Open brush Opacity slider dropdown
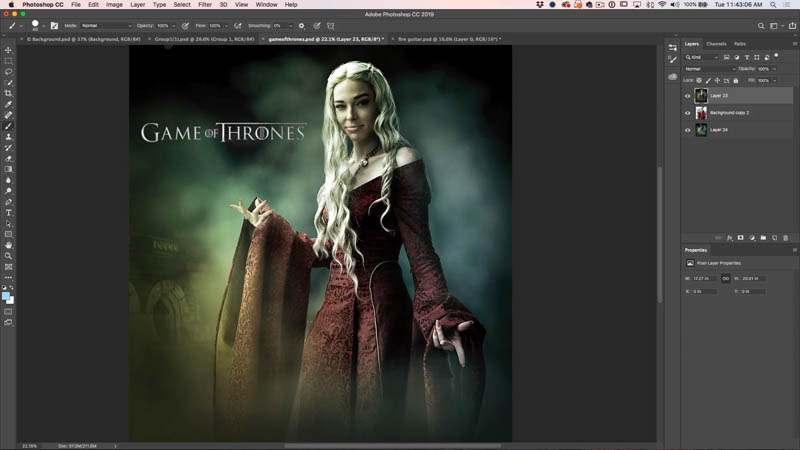The image size is (800, 450). pos(173,26)
